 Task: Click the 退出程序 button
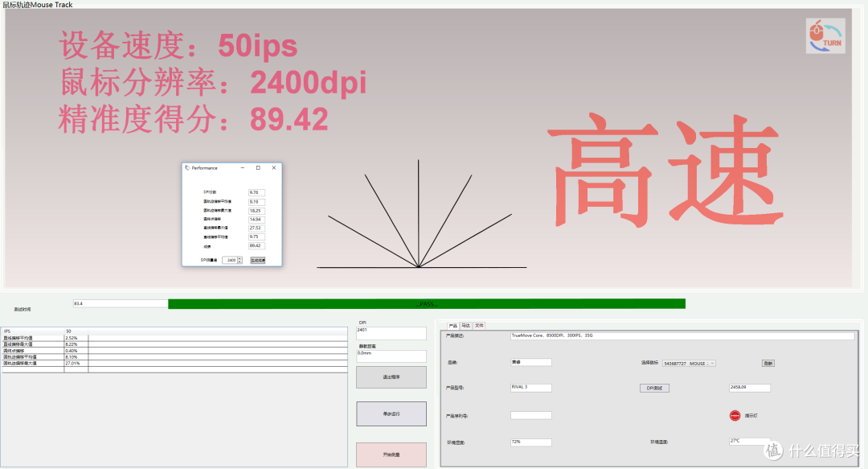391,377
